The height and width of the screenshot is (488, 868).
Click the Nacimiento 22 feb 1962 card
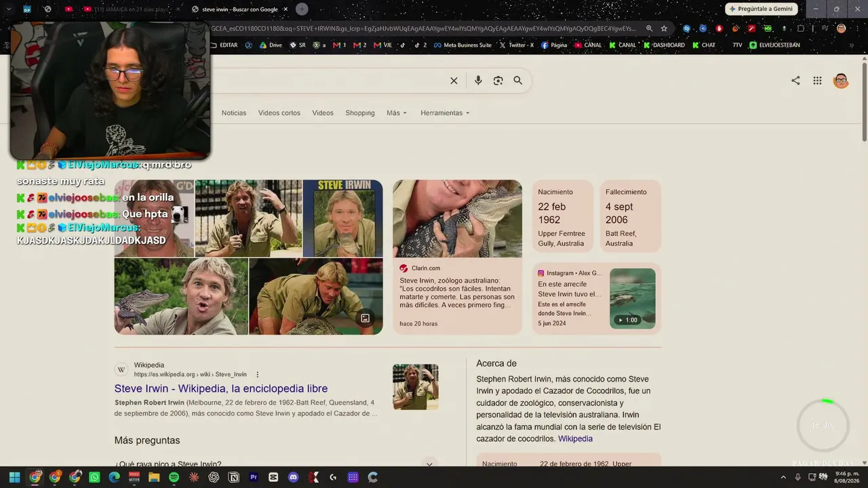point(563,218)
